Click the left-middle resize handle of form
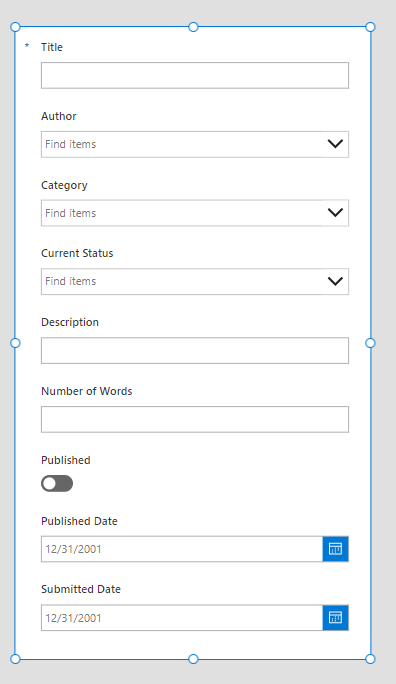The image size is (396, 684). point(15,343)
